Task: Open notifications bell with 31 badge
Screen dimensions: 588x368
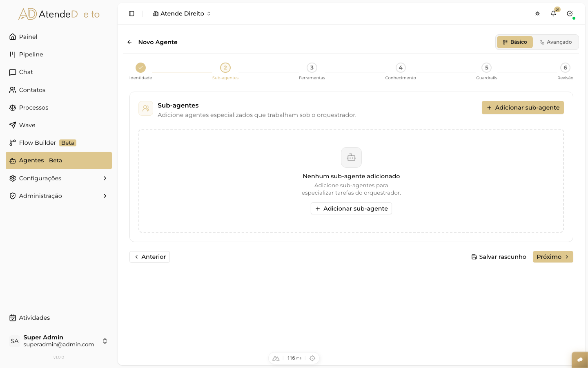Action: (x=553, y=13)
